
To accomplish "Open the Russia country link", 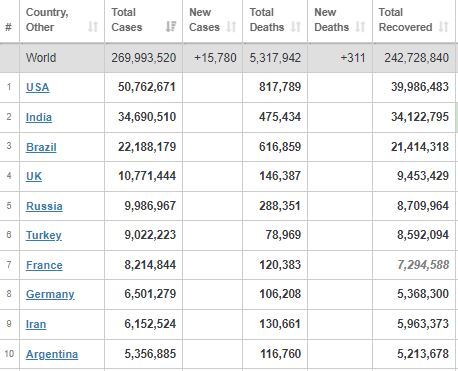I will 44,206.
